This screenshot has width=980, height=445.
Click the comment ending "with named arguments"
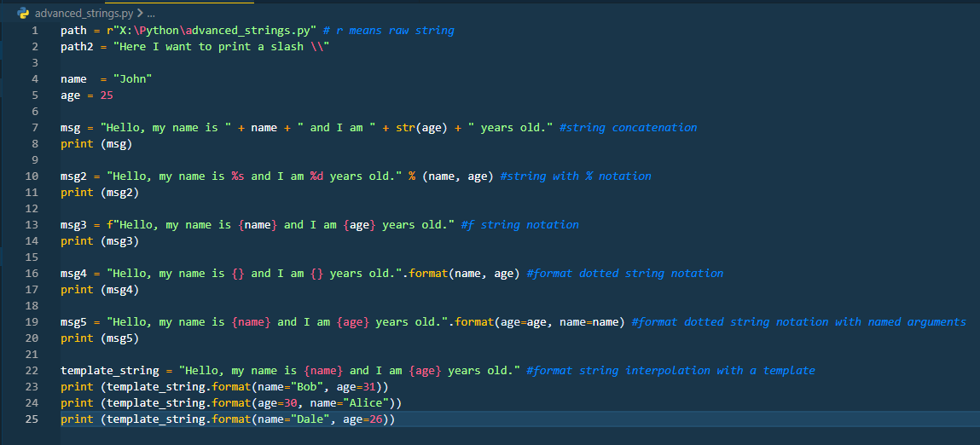(x=799, y=322)
